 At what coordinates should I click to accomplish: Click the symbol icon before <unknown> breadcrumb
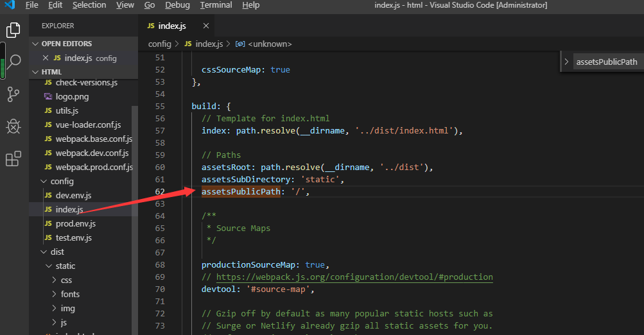point(240,44)
